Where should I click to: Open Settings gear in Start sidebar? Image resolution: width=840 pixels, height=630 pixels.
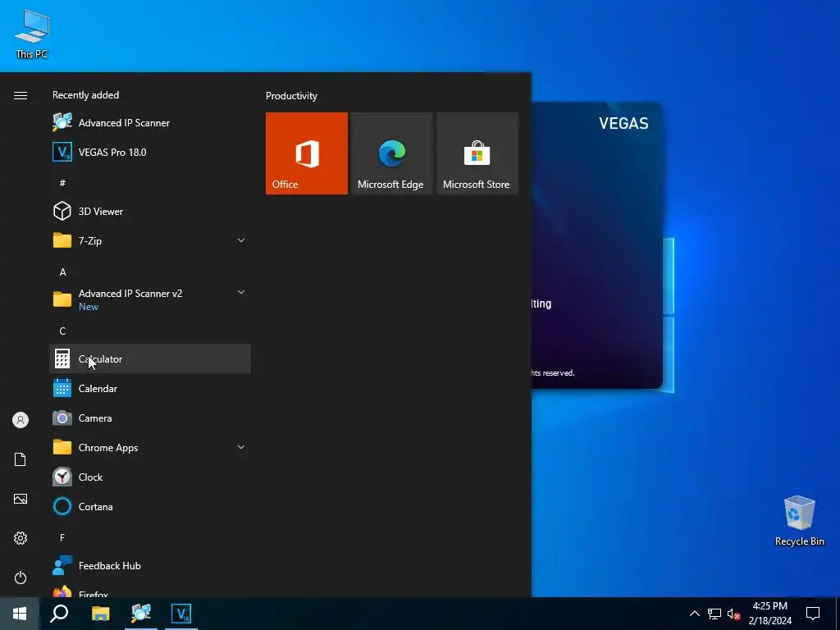point(21,538)
